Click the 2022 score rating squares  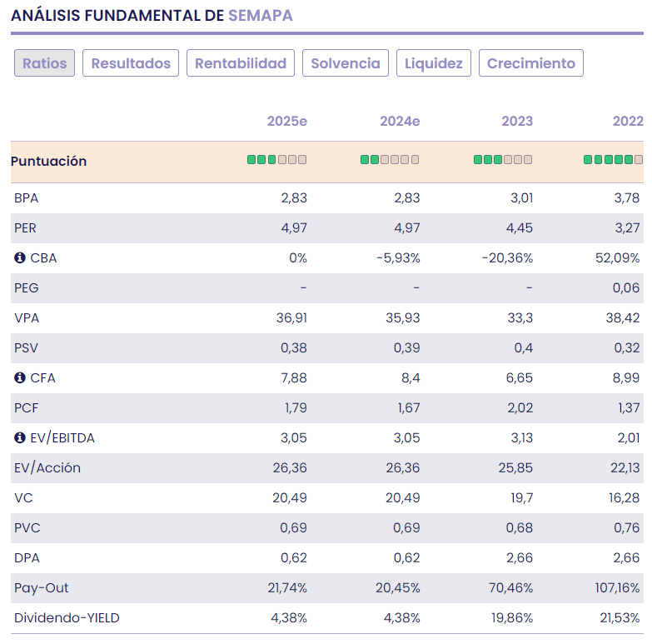click(613, 160)
